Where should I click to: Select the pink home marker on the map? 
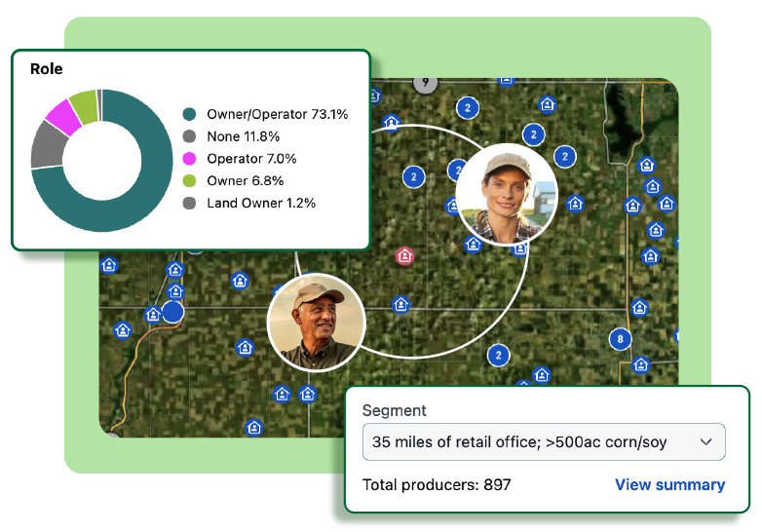(404, 255)
